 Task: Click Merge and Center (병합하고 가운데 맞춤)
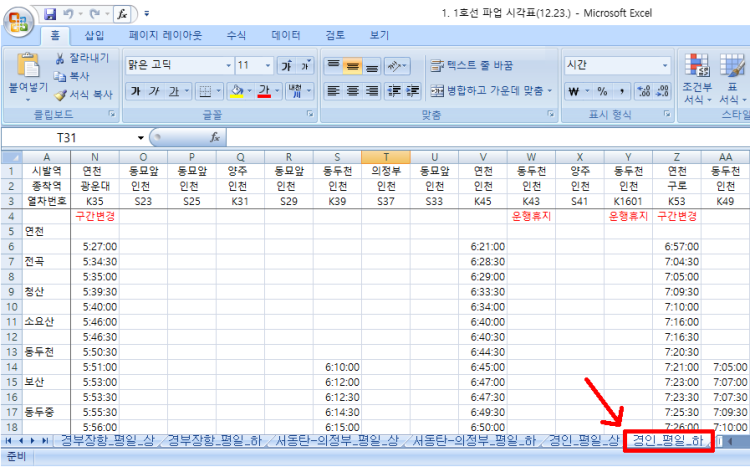coord(487,91)
